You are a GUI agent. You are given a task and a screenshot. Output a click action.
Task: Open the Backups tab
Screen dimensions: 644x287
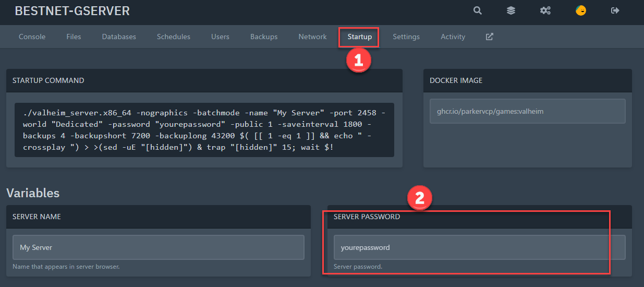pyautogui.click(x=264, y=37)
